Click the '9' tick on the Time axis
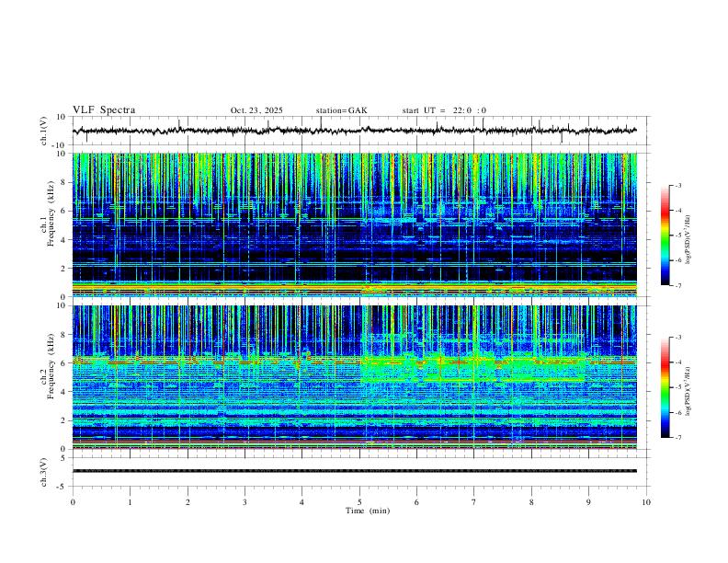The image size is (728, 563). (x=588, y=502)
